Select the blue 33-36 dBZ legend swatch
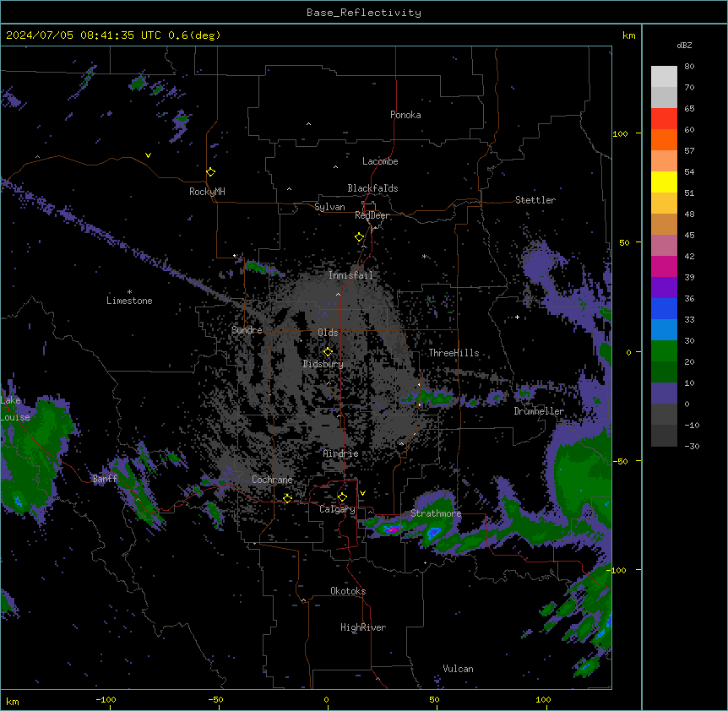The image size is (728, 711). 664,308
